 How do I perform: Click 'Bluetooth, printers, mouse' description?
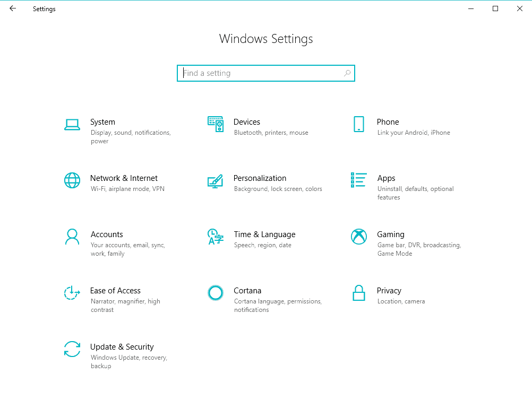point(271,133)
